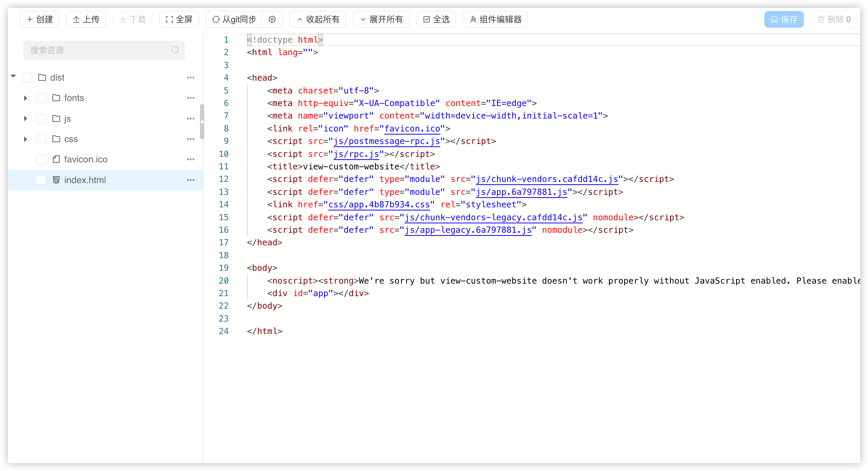Open more options for index.html
The width and height of the screenshot is (868, 471).
(191, 180)
